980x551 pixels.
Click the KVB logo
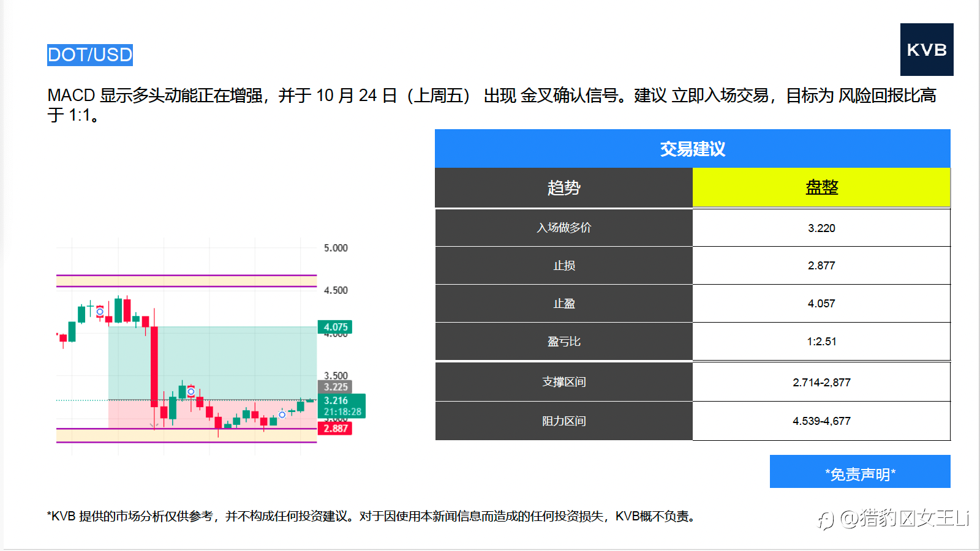pos(927,50)
